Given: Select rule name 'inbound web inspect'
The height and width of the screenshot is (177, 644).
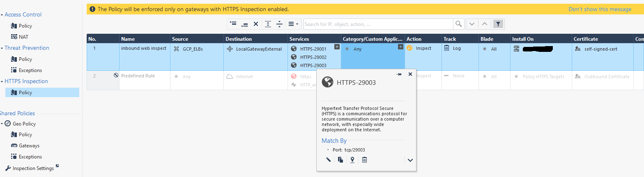Looking at the screenshot, I should (144, 48).
